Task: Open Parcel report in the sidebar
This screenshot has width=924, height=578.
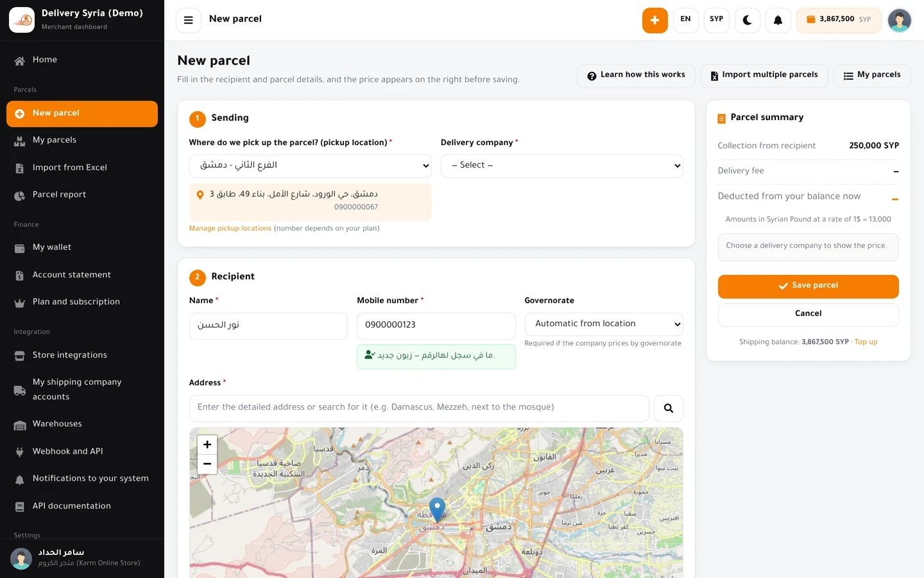Action: pyautogui.click(x=82, y=195)
